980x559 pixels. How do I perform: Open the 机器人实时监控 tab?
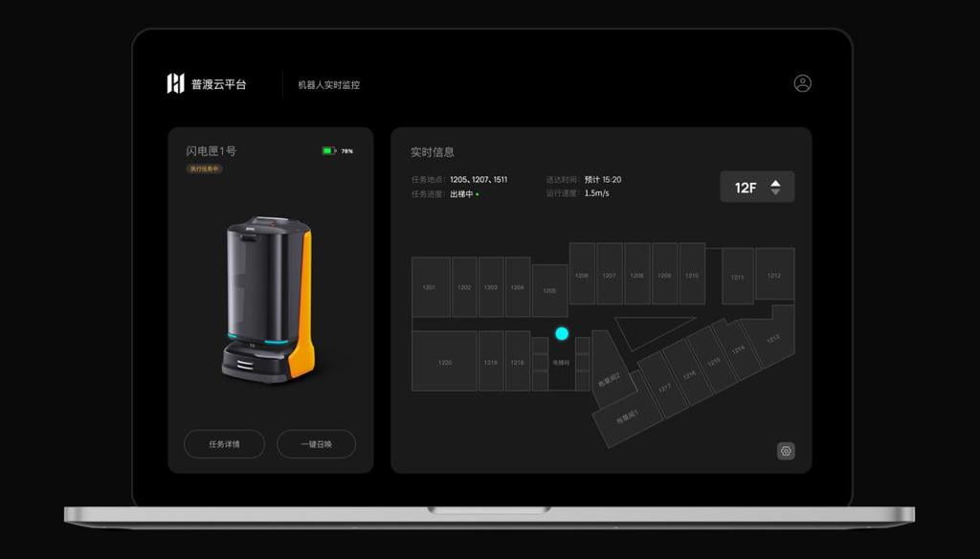click(328, 85)
